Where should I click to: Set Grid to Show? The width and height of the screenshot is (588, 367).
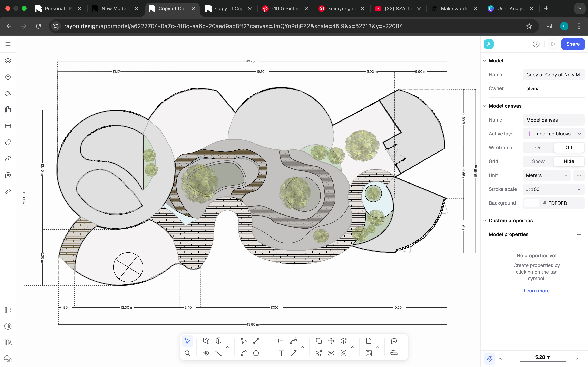pos(538,161)
